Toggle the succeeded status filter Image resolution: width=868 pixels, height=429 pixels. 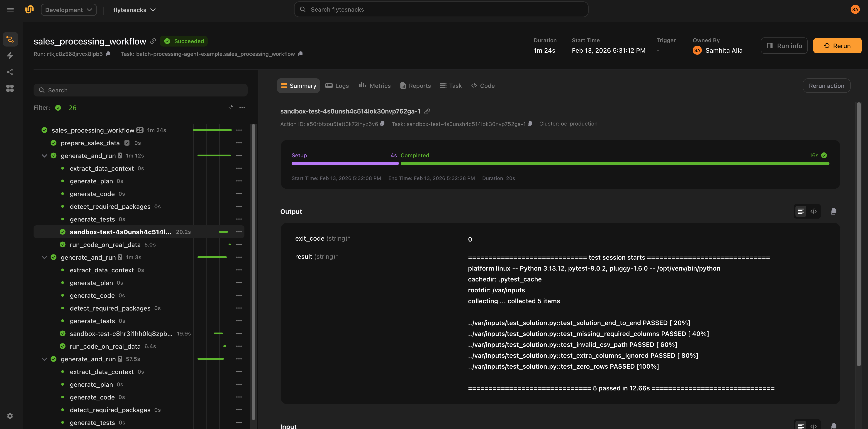[x=58, y=108]
